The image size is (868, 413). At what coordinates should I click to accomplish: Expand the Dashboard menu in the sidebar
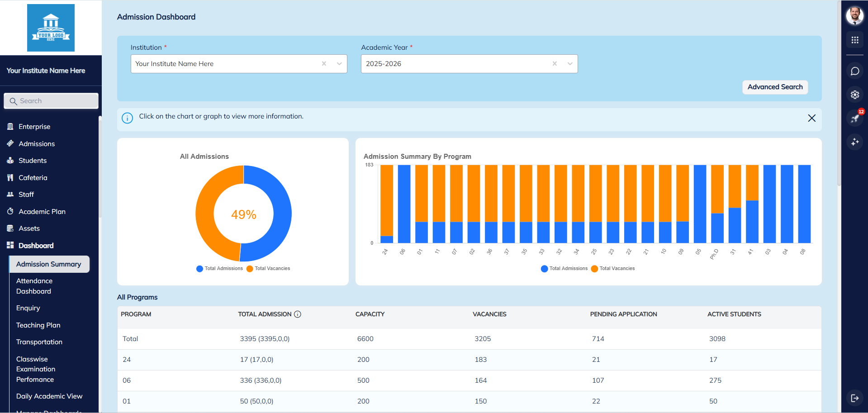[x=36, y=245]
